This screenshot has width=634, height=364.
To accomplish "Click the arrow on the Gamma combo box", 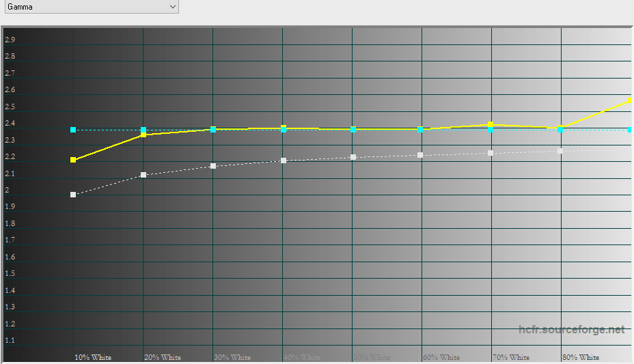I will pos(172,7).
